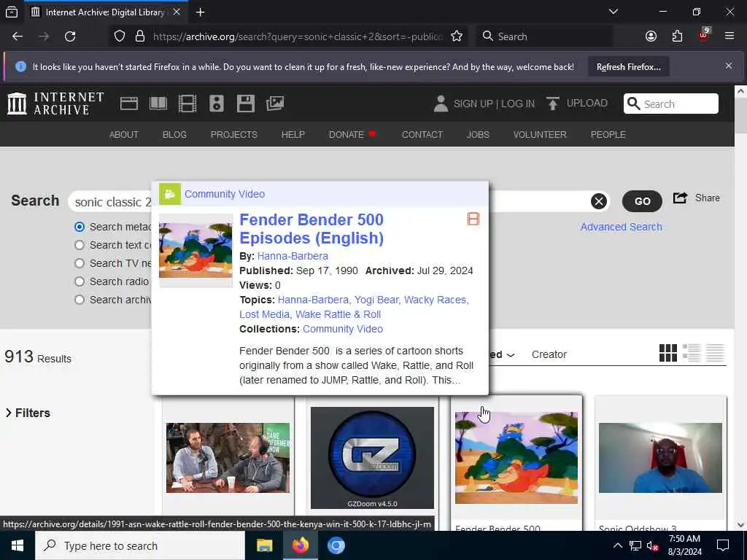Show hidden system tray icons

tap(617, 545)
